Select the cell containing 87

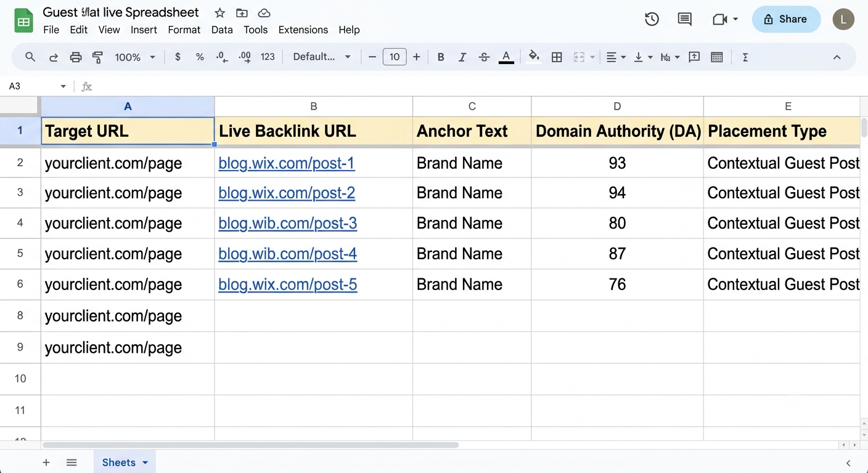point(617,254)
